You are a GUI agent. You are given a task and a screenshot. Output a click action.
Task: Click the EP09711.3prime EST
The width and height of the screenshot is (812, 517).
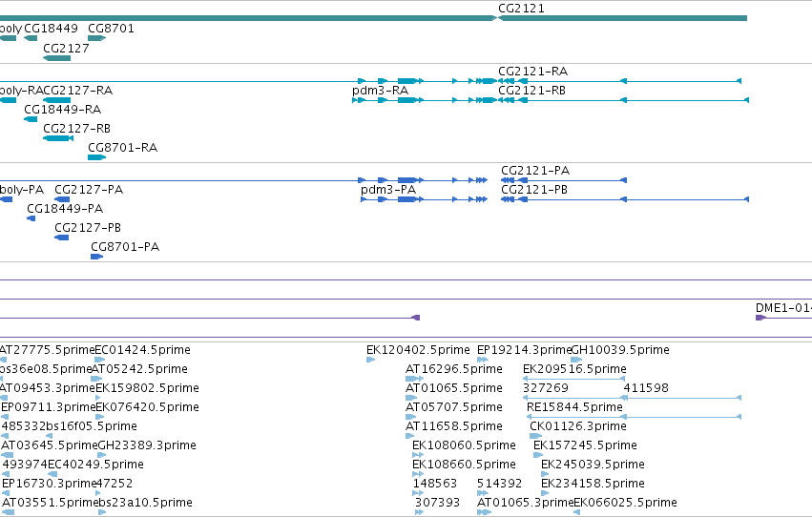click(x=5, y=417)
